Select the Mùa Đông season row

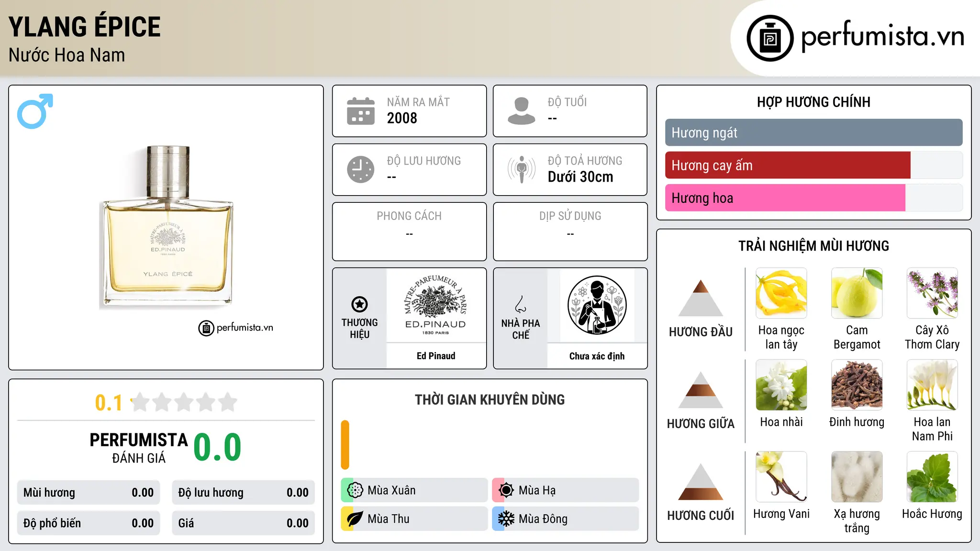[x=566, y=519]
